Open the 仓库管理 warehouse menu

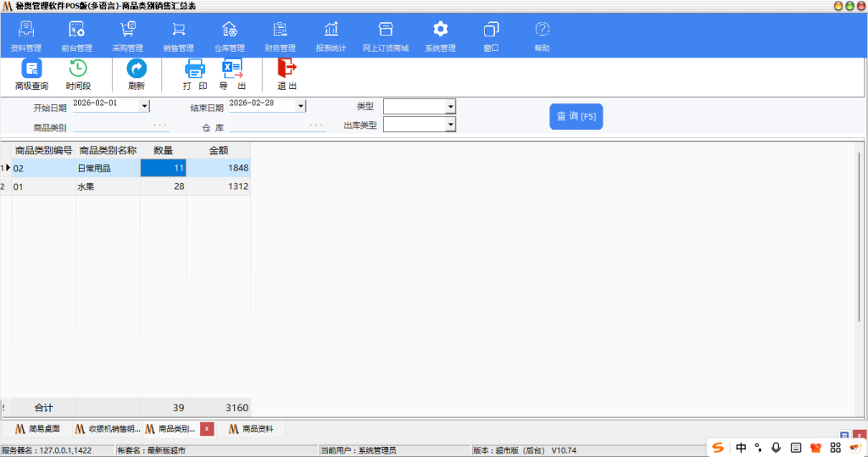[x=229, y=36]
